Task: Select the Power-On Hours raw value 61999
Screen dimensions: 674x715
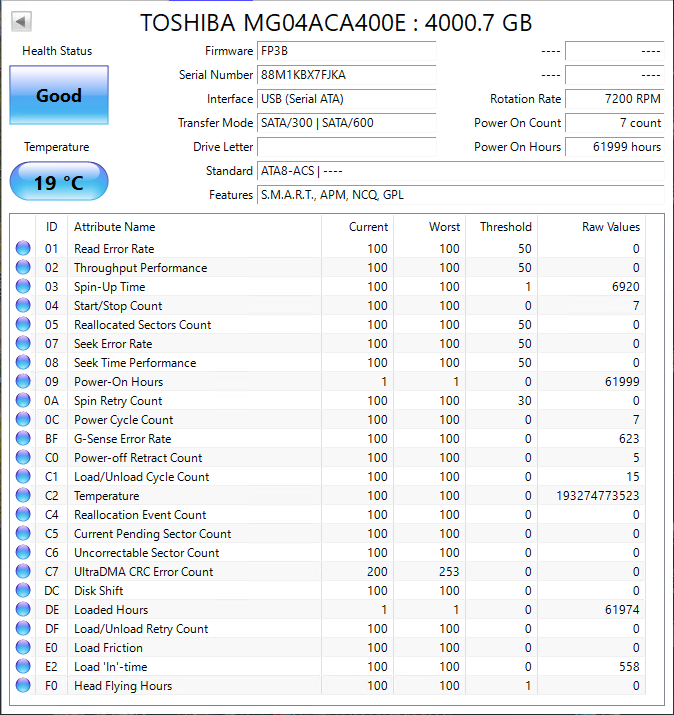Action: [622, 381]
